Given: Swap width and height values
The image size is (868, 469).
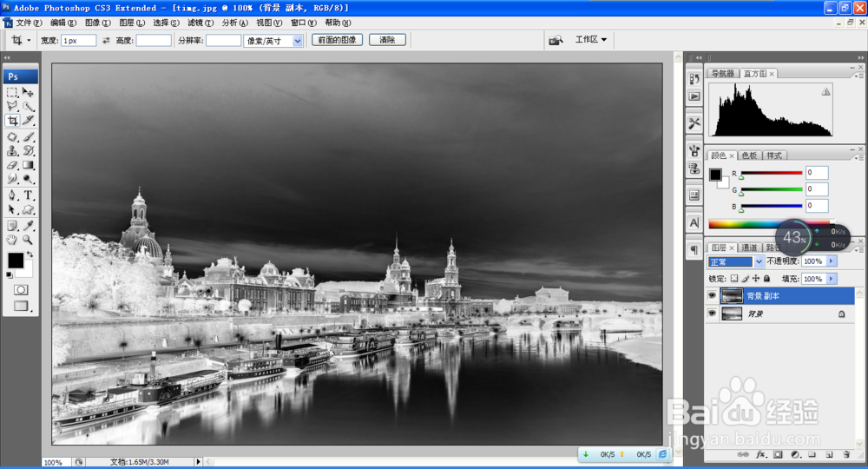Looking at the screenshot, I should tap(106, 41).
